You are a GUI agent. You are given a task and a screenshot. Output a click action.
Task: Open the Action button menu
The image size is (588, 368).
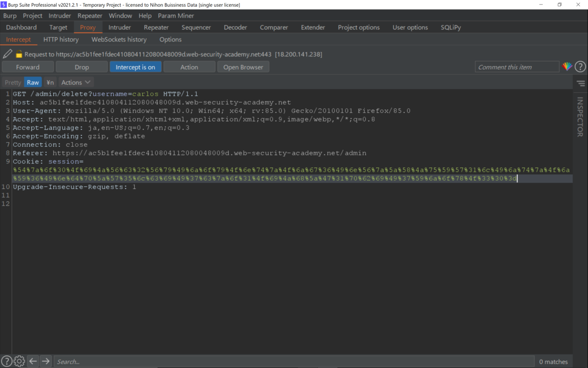coord(189,67)
